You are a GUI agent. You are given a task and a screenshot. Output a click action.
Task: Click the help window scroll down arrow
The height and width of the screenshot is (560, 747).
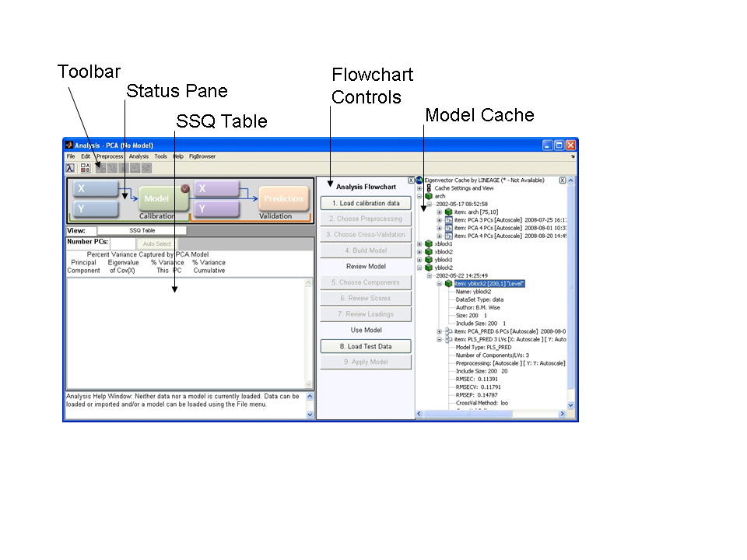310,415
